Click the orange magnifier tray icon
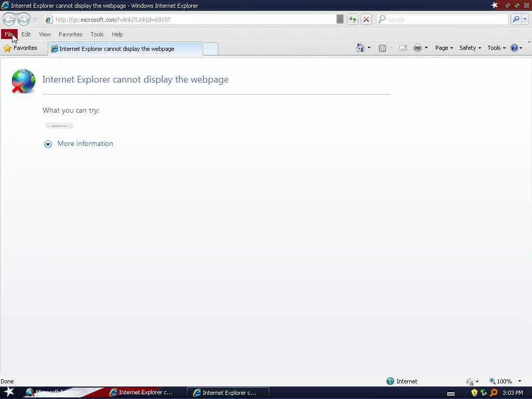 (x=494, y=393)
